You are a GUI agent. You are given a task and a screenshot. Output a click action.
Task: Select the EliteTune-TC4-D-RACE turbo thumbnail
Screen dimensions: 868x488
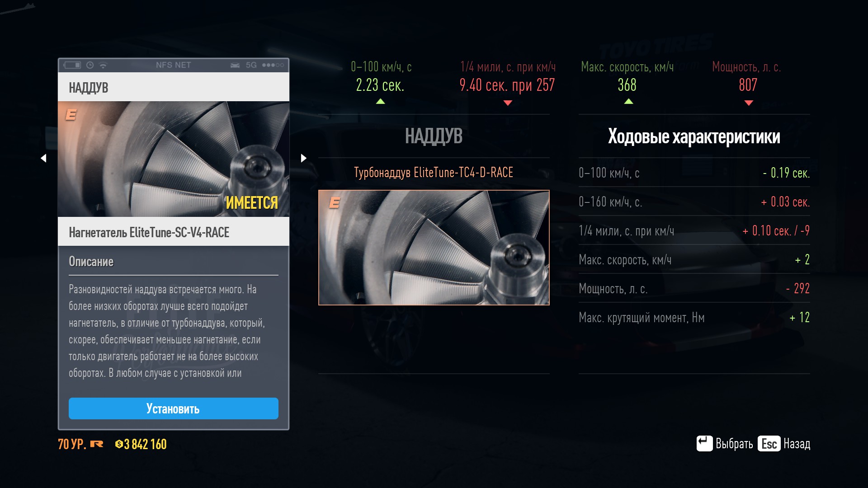tap(434, 248)
